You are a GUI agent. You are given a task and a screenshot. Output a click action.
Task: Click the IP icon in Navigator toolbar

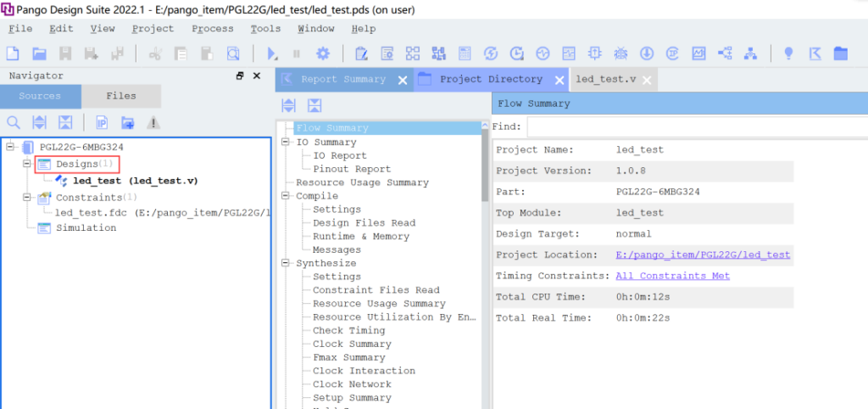[102, 122]
